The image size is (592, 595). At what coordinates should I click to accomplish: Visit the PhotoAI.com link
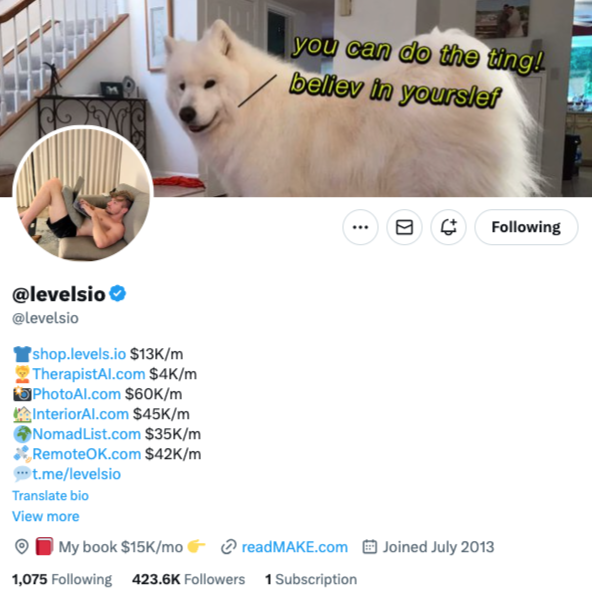click(x=77, y=394)
